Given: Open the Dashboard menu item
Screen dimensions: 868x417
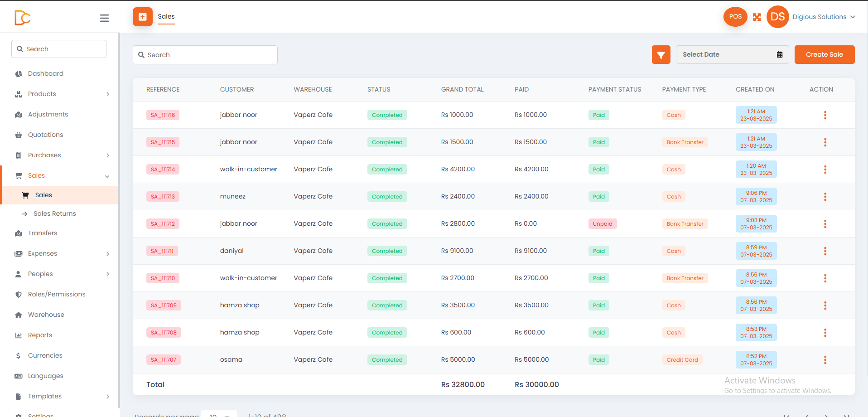Looking at the screenshot, I should click(45, 73).
